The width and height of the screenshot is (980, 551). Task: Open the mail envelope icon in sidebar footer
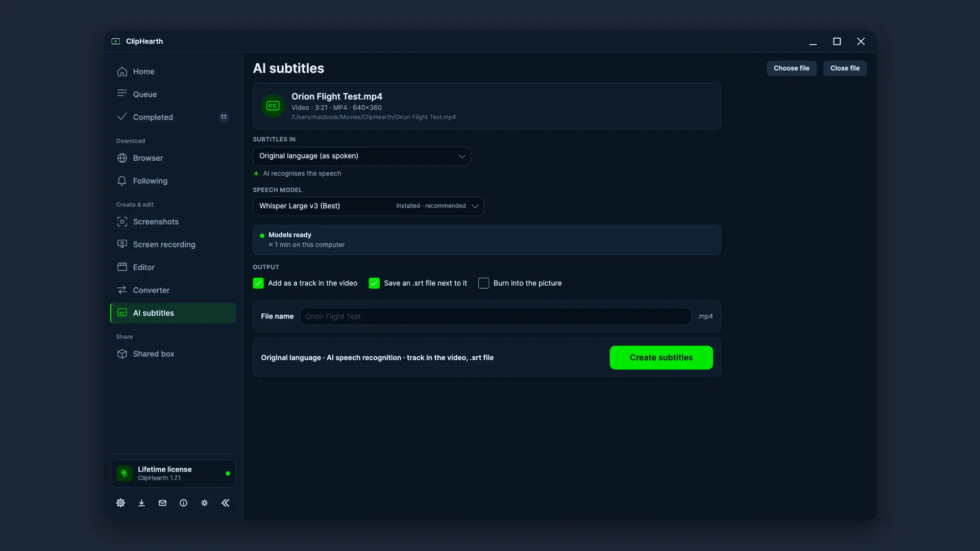[x=162, y=503]
